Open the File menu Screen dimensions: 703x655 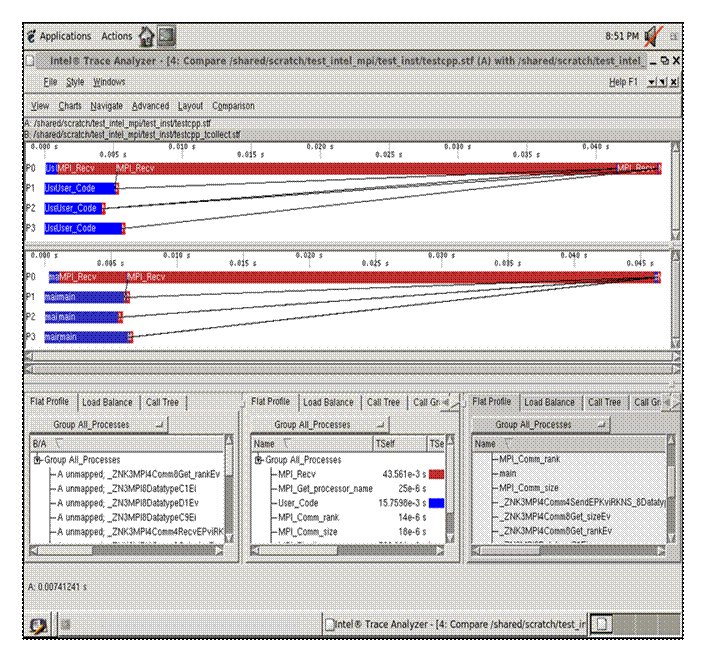click(x=50, y=82)
